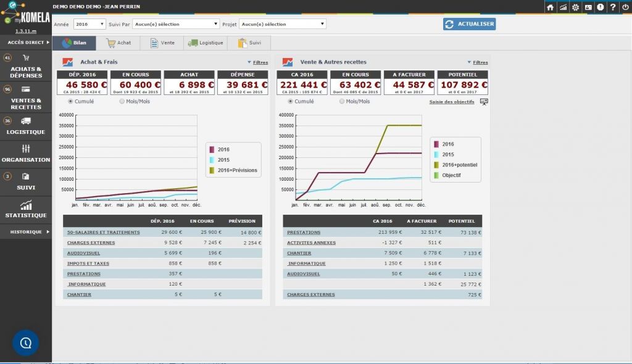Image resolution: width=632 pixels, height=364 pixels.
Task: Go to home via the house icon
Action: [x=551, y=7]
